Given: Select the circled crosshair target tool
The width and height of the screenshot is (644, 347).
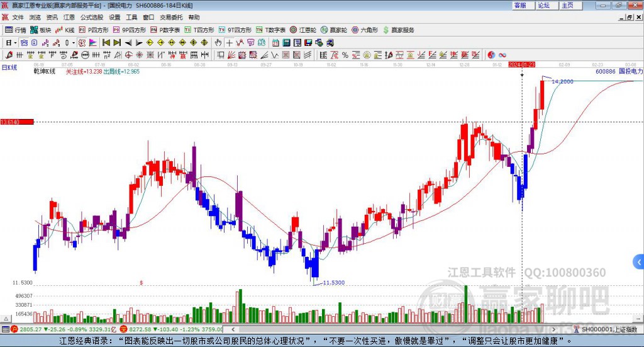Looking at the screenshot, I should 128,55.
